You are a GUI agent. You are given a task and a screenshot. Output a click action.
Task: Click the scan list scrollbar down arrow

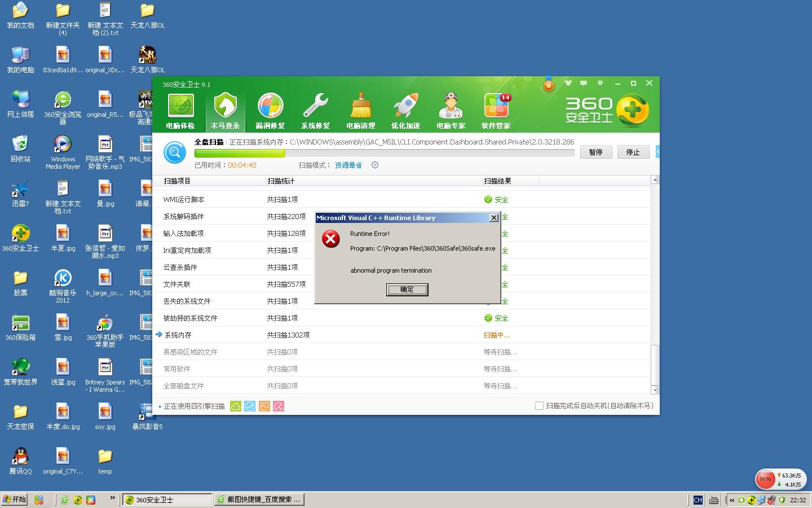coord(655,390)
